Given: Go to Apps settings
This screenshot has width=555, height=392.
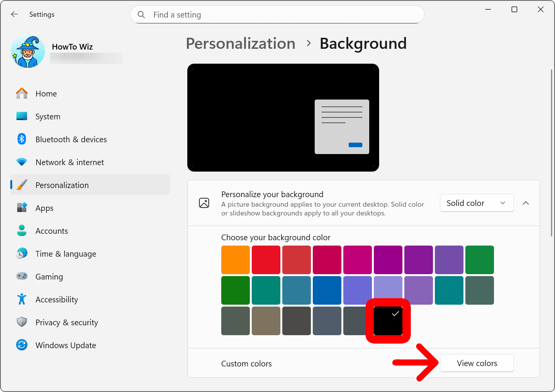Looking at the screenshot, I should point(44,208).
